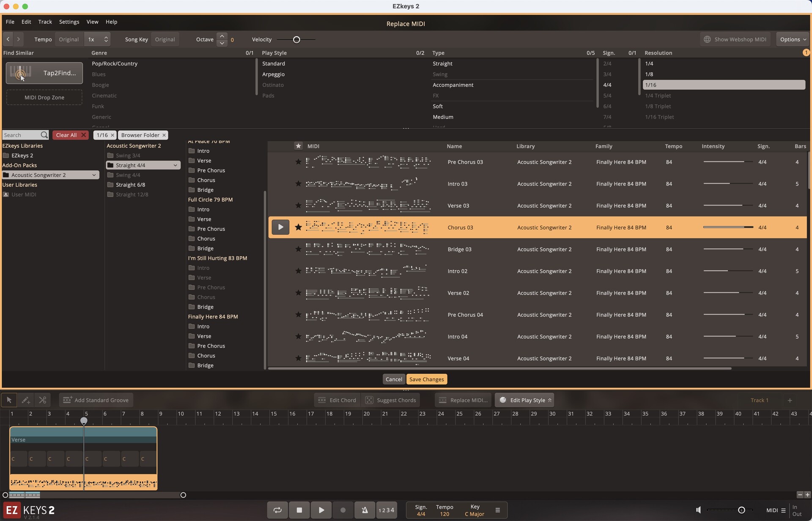Click the metronome icon
The height and width of the screenshot is (521, 812).
pos(365,510)
